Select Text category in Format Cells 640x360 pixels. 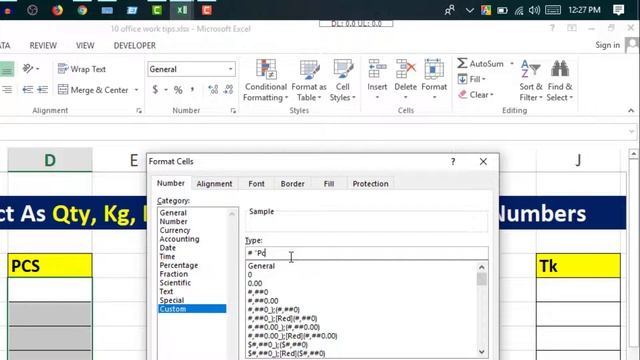(166, 291)
